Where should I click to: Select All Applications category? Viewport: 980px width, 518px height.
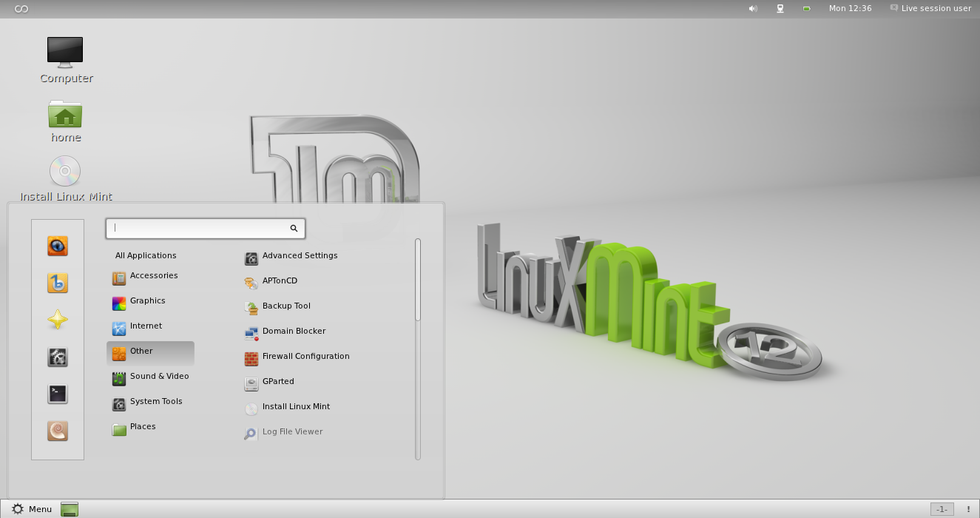146,255
